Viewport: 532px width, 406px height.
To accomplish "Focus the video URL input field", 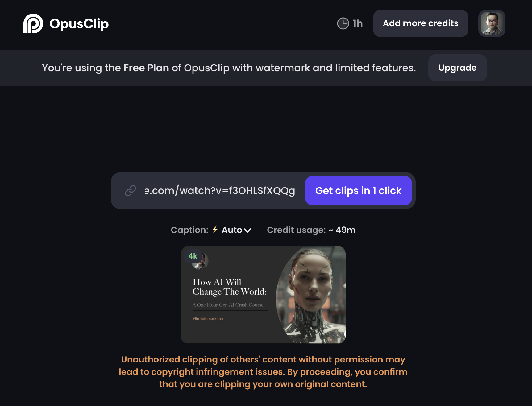I will [x=220, y=191].
